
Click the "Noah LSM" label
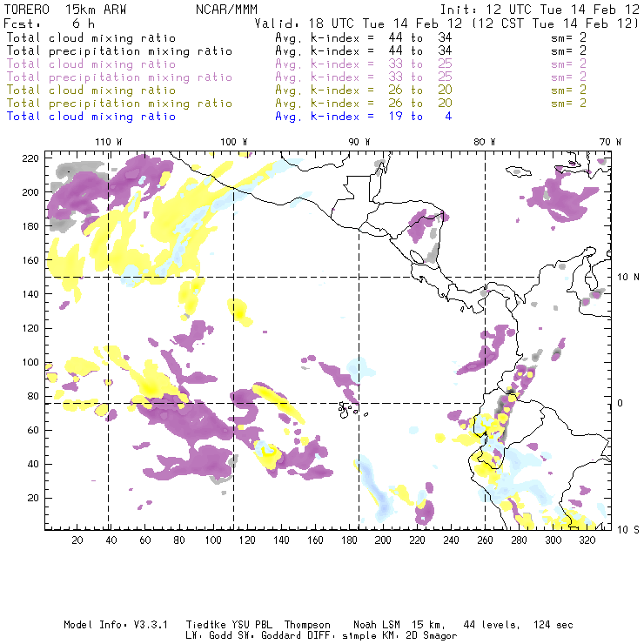point(377,625)
